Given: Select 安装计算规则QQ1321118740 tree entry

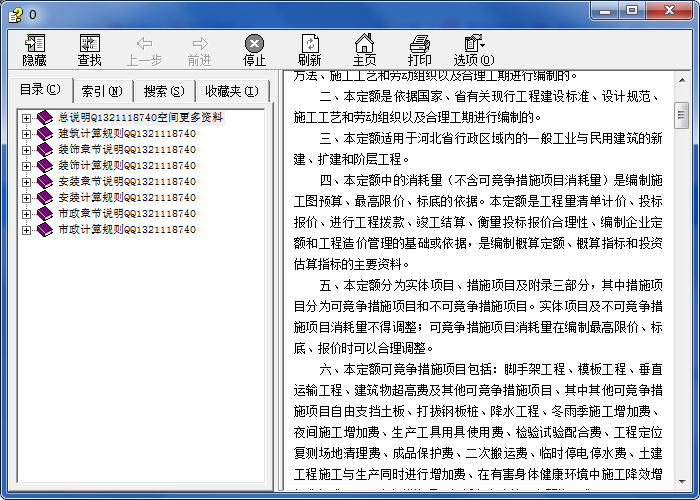Looking at the screenshot, I should 127,198.
